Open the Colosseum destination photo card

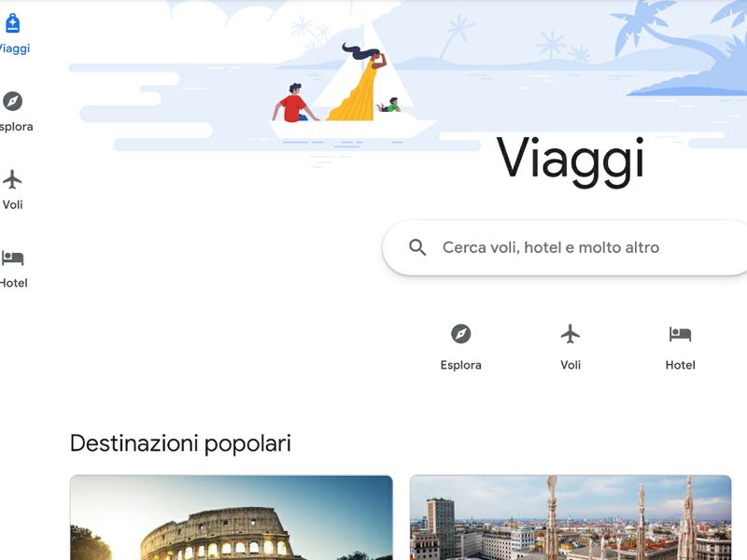tap(231, 518)
